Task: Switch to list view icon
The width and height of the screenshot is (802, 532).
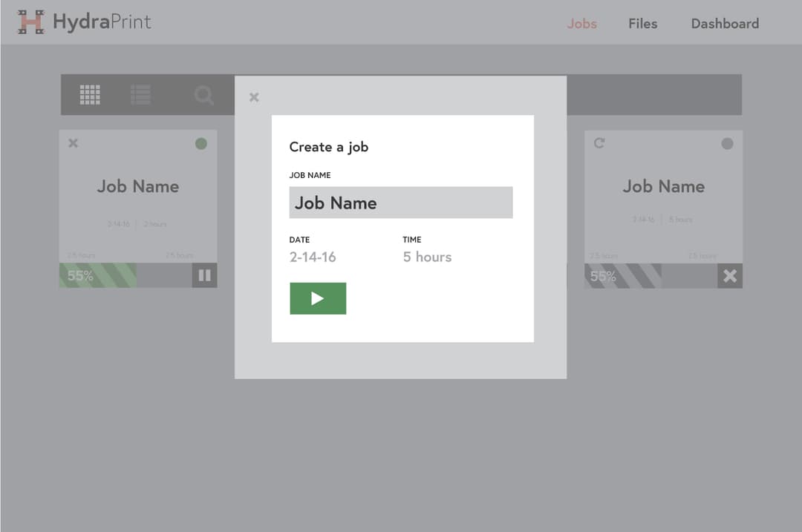Action: pyautogui.click(x=140, y=95)
